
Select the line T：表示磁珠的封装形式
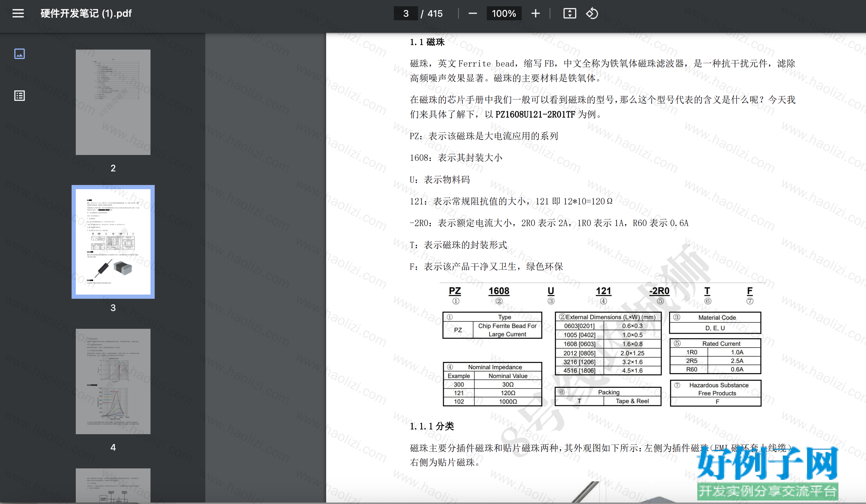(x=458, y=245)
